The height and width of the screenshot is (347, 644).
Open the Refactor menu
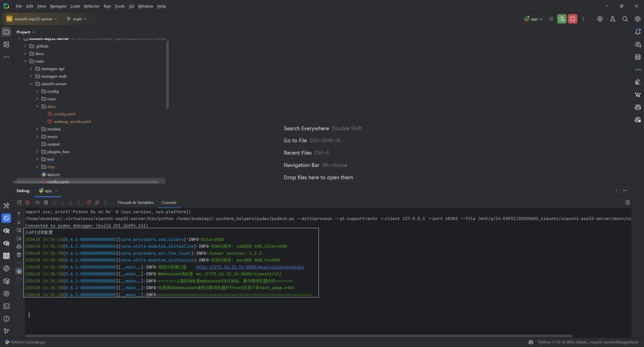92,6
